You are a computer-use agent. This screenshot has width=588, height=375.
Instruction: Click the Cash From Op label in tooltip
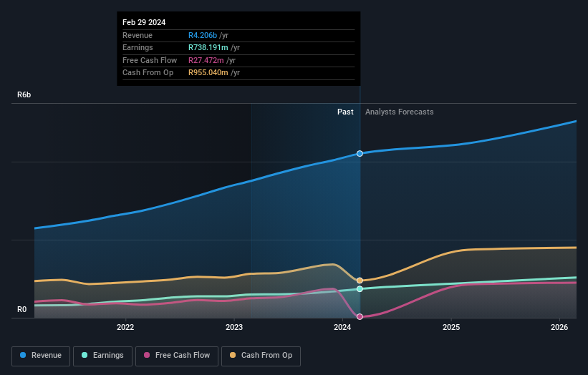pos(148,73)
